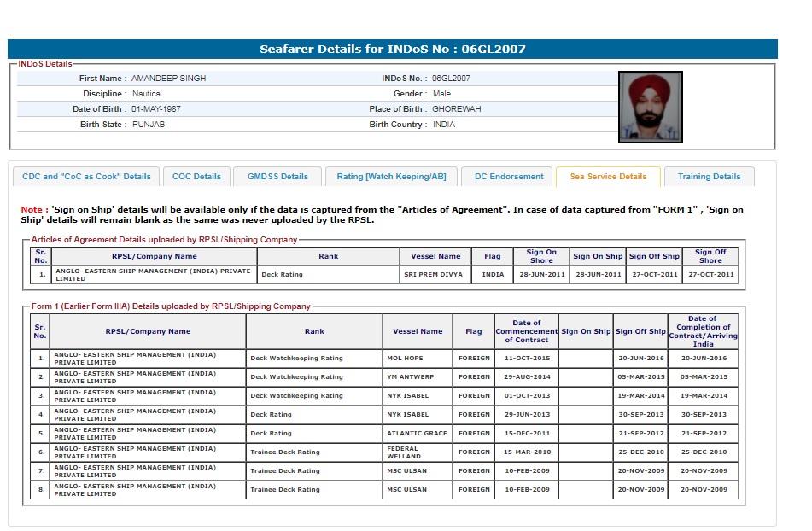Select the first name value AMANDEEP SINGH
The image size is (812, 531).
click(168, 79)
